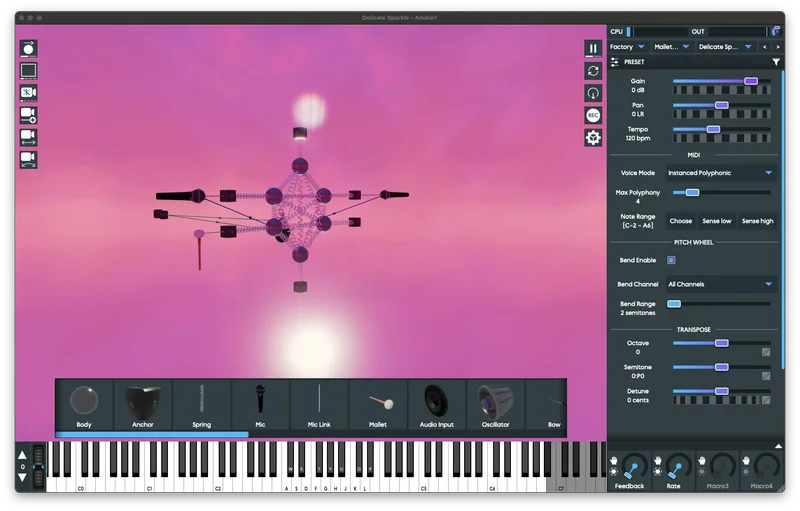Click the round logo icon next to OUT meter

(777, 32)
